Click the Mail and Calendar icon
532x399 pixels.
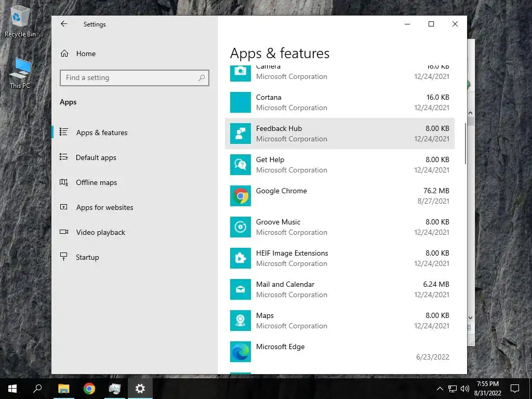point(241,290)
